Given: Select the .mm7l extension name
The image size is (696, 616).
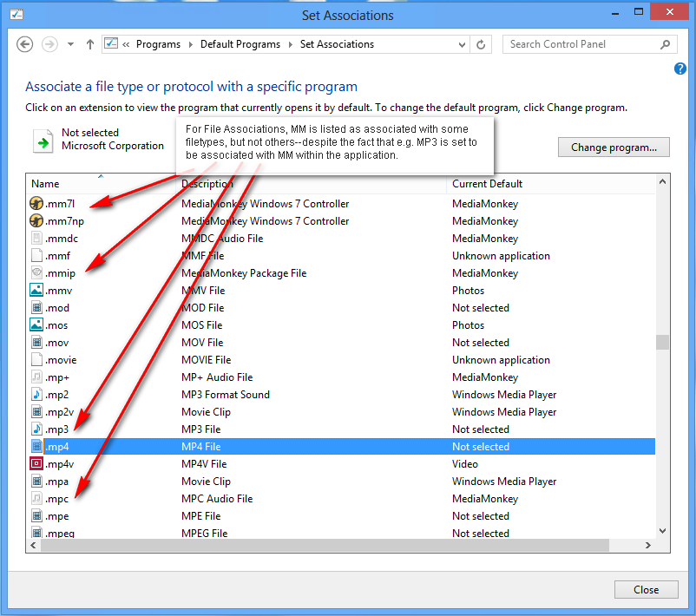Looking at the screenshot, I should 60,204.
